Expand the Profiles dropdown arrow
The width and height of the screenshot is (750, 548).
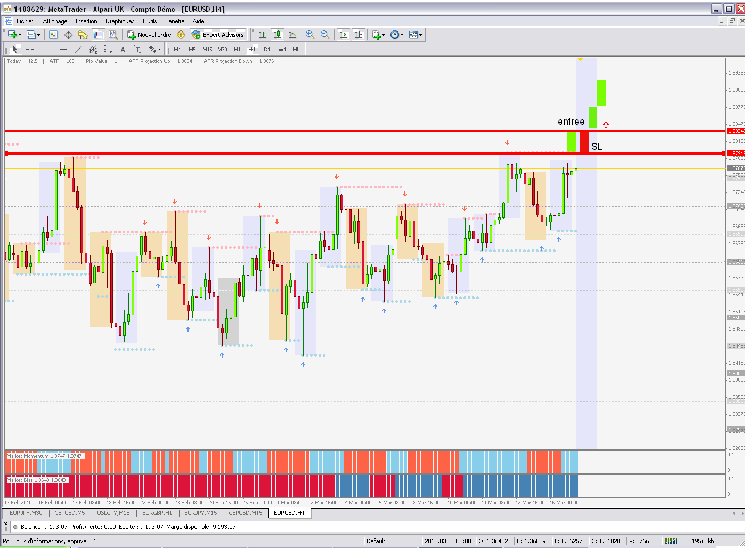(39, 35)
